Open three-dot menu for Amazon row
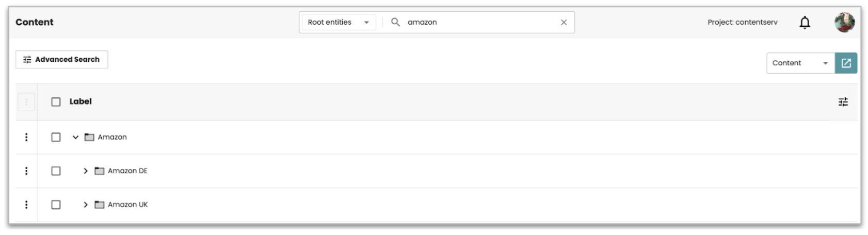The image size is (868, 235). click(26, 137)
